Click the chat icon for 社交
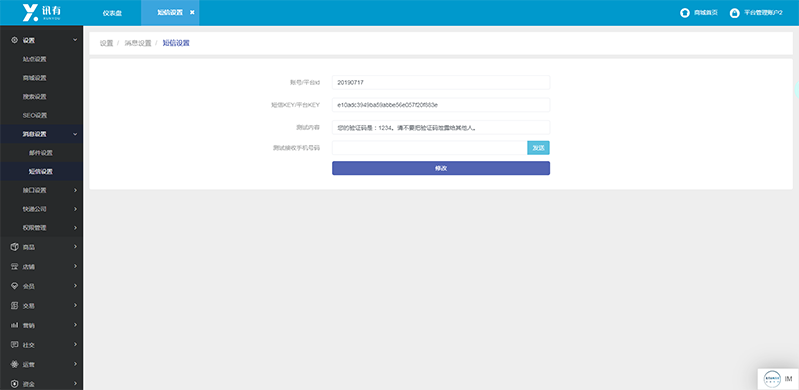This screenshot has width=799, height=390. point(14,345)
